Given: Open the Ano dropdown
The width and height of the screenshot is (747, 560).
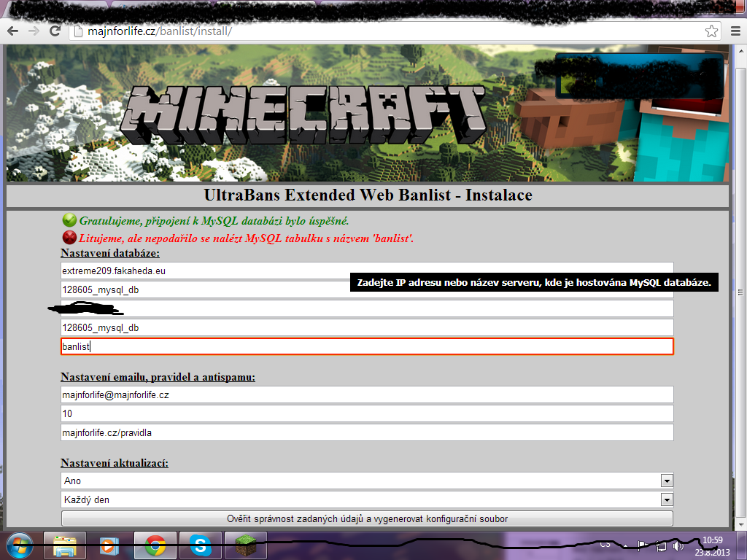Looking at the screenshot, I should 367,481.
